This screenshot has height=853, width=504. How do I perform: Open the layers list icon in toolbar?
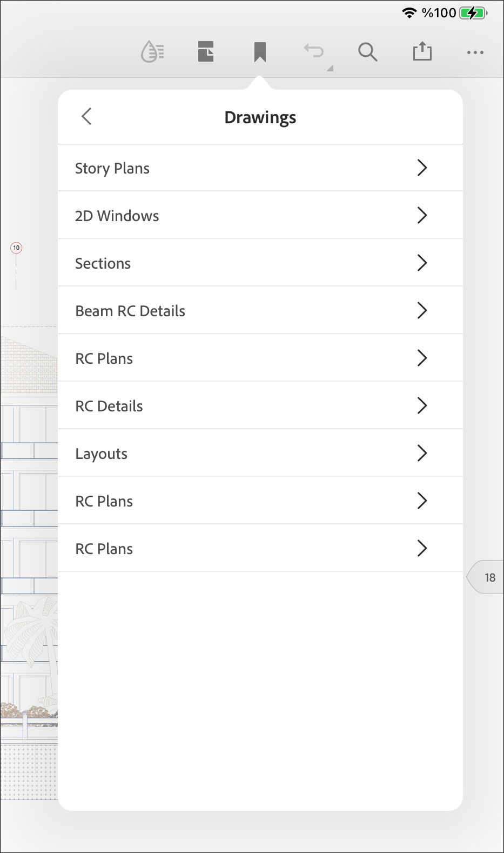(x=152, y=52)
